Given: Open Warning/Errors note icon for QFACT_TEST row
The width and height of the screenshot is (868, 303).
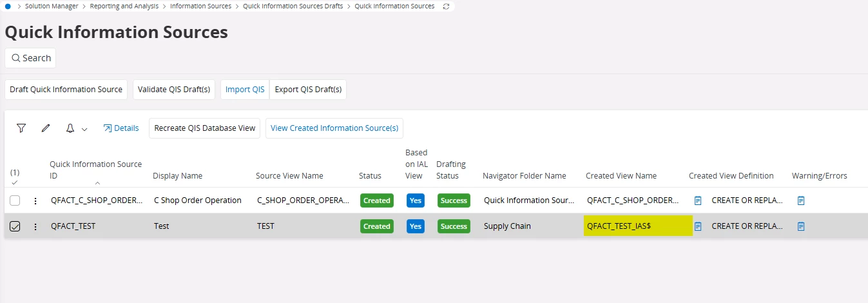Looking at the screenshot, I should point(801,226).
